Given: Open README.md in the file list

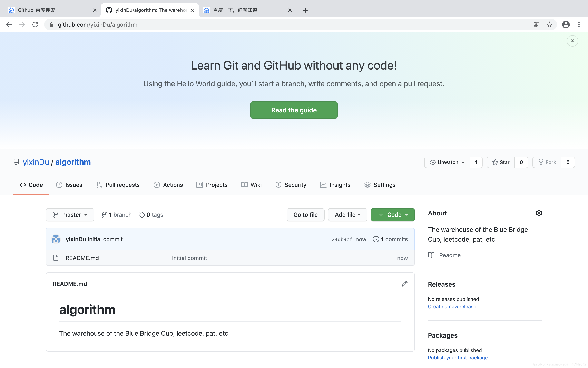Looking at the screenshot, I should [82, 258].
